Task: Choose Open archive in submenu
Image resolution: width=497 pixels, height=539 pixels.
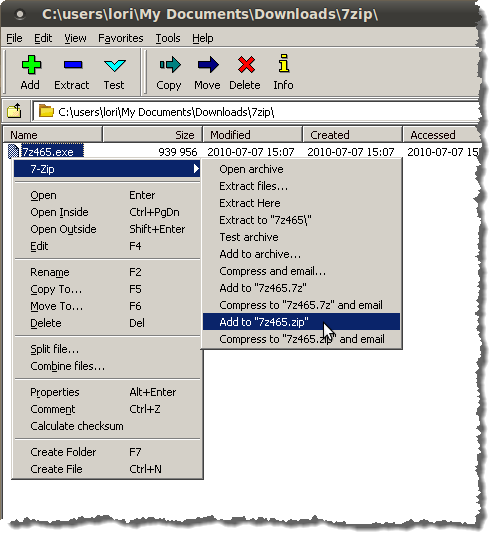Action: (301, 169)
